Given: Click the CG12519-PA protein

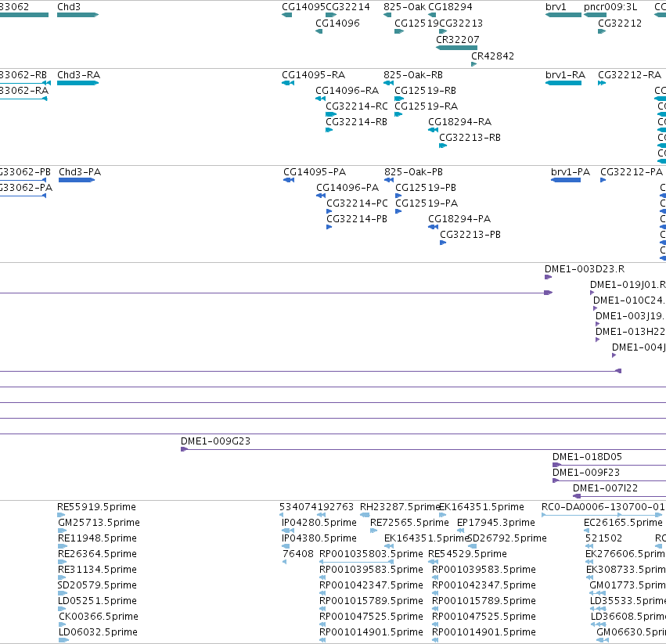Looking at the screenshot, I should pyautogui.click(x=398, y=211).
